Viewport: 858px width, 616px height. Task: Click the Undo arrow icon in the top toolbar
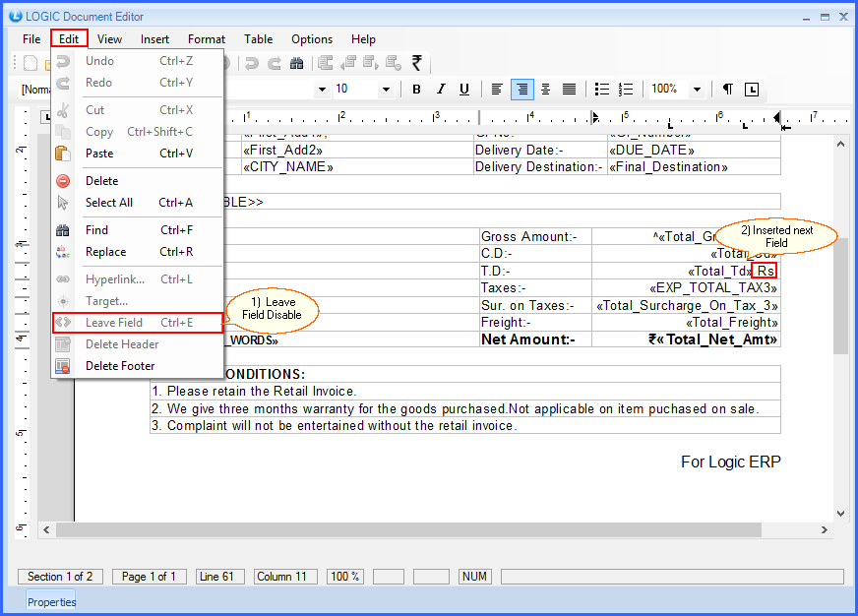(252, 63)
